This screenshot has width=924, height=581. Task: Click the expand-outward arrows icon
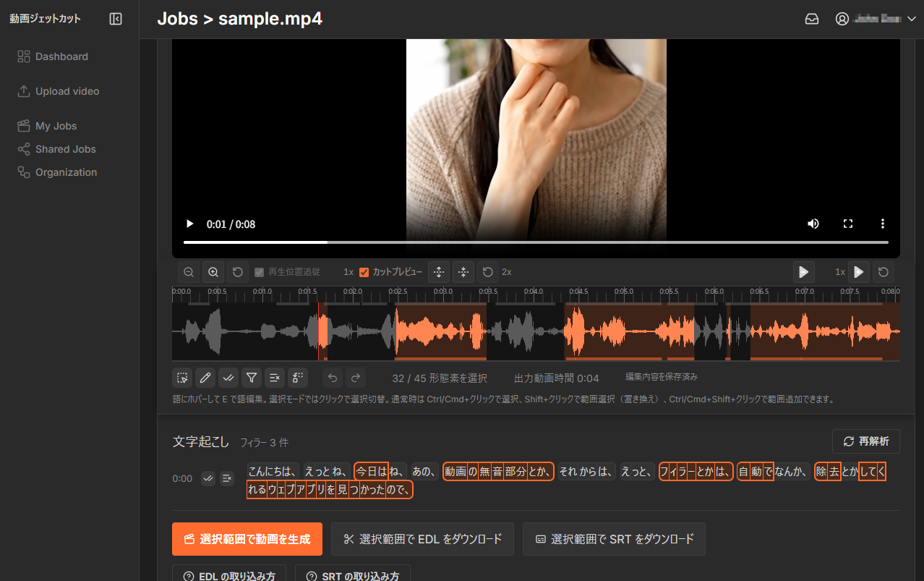pyautogui.click(x=439, y=272)
